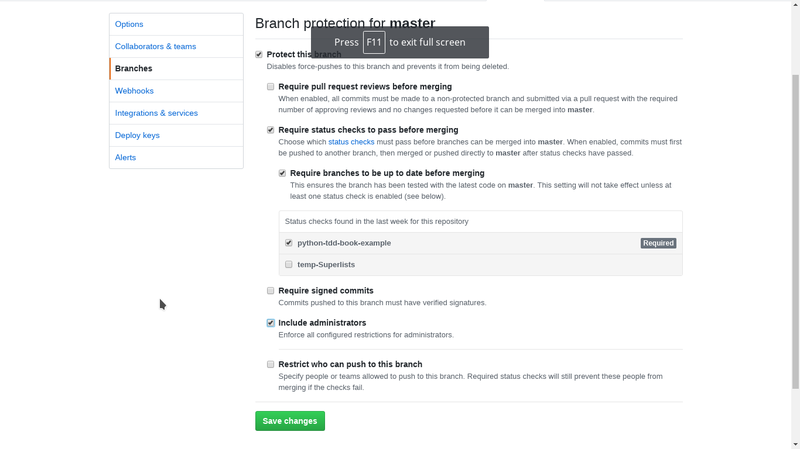
Task: Uncheck the python-tdd-book-example status check
Action: pyautogui.click(x=289, y=243)
